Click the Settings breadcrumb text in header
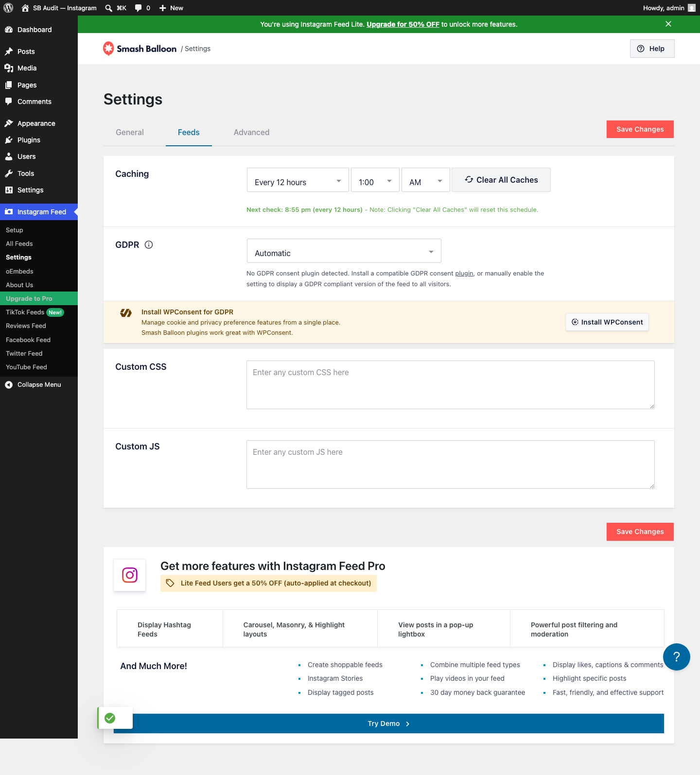 [197, 49]
